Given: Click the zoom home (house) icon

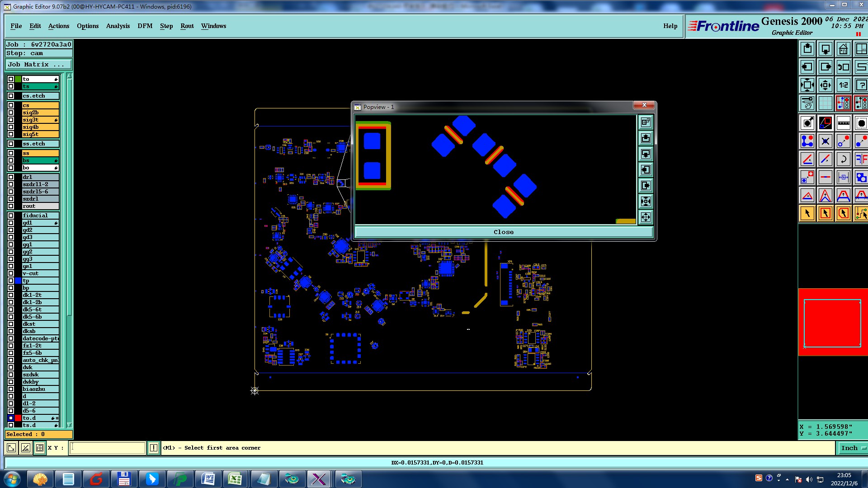Looking at the screenshot, I should click(x=844, y=49).
